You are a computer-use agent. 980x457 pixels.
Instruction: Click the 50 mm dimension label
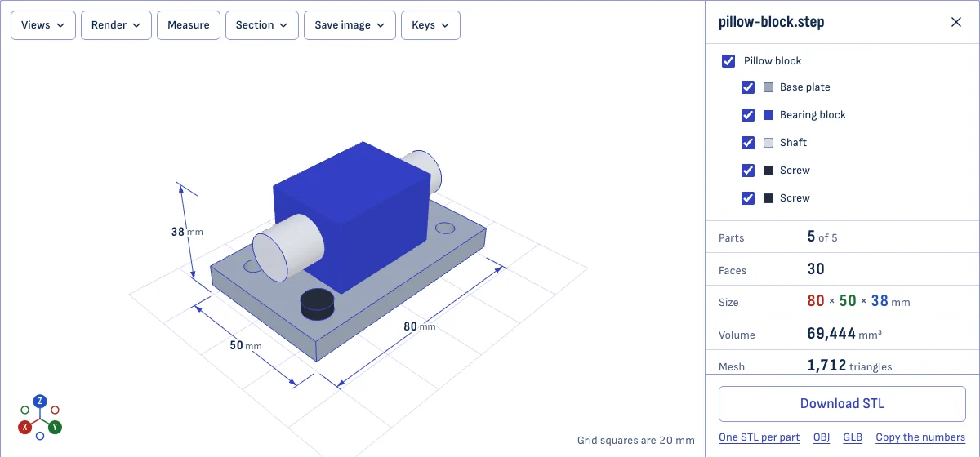click(245, 346)
